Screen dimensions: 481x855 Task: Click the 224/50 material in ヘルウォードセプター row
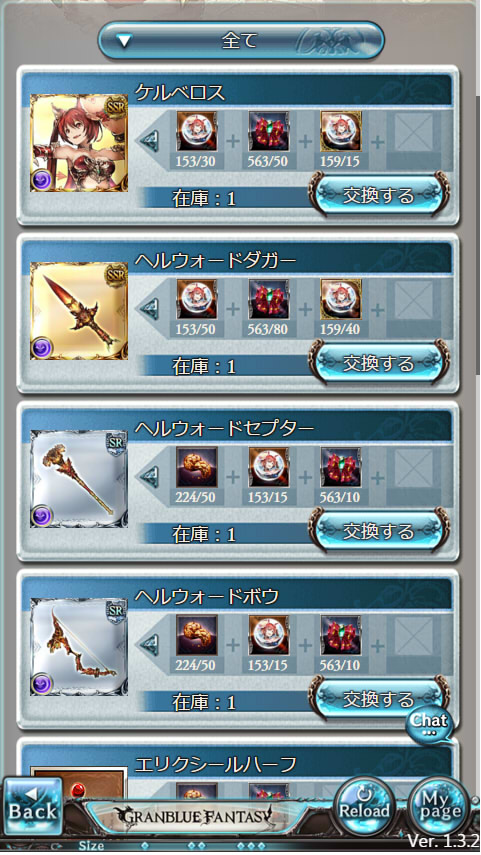[196, 467]
